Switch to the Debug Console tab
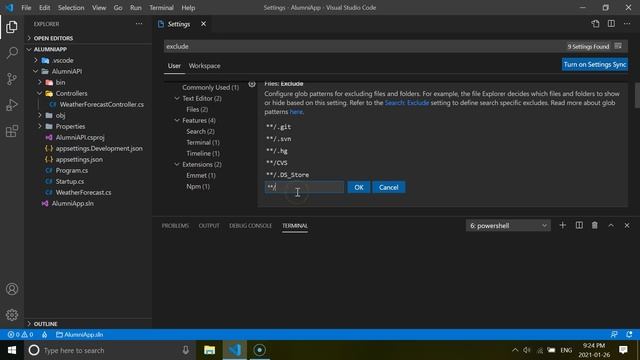This screenshot has width=640, height=360. point(250,225)
